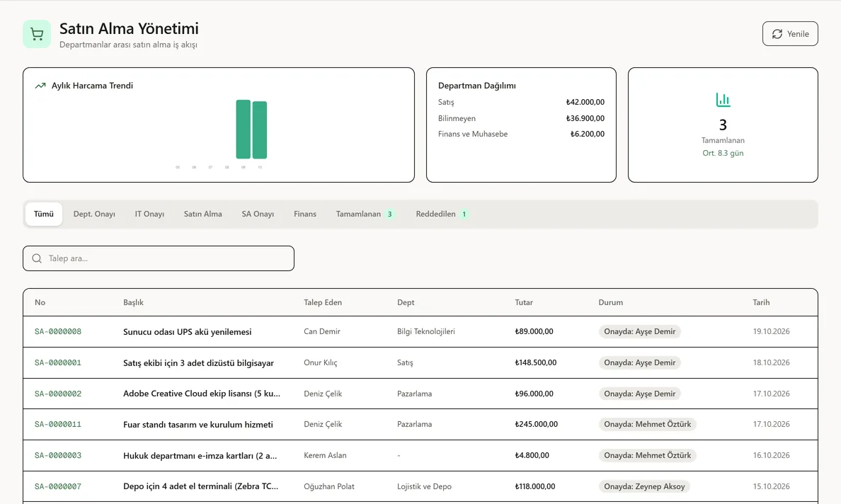Click the Adobe Creative Cloud ekip lisansı title
Screen dimensions: 841x504
202,394
